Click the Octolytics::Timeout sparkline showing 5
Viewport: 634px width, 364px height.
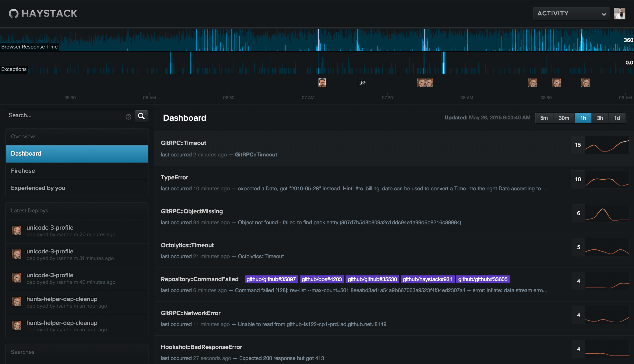pyautogui.click(x=607, y=247)
